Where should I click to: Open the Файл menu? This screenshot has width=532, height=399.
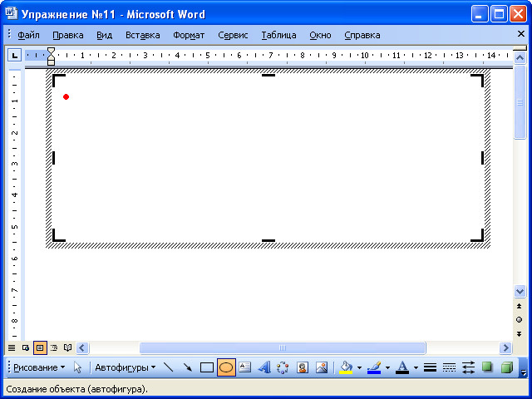click(28, 35)
